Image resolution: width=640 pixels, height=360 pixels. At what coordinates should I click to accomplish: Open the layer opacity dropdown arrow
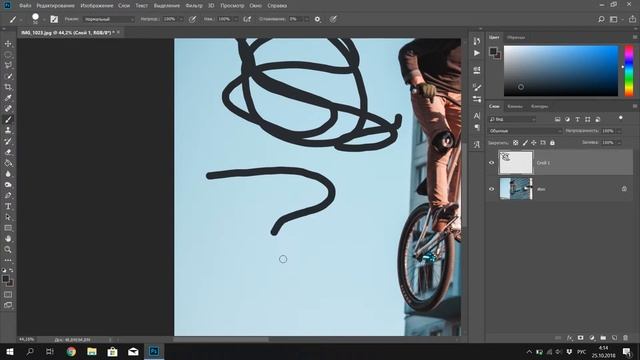[619, 131]
